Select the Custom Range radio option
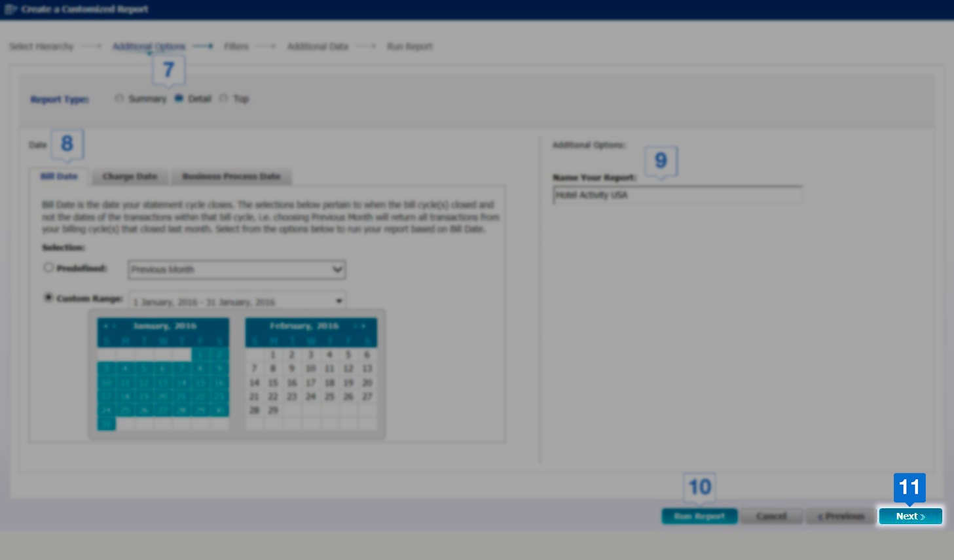 pyautogui.click(x=48, y=298)
